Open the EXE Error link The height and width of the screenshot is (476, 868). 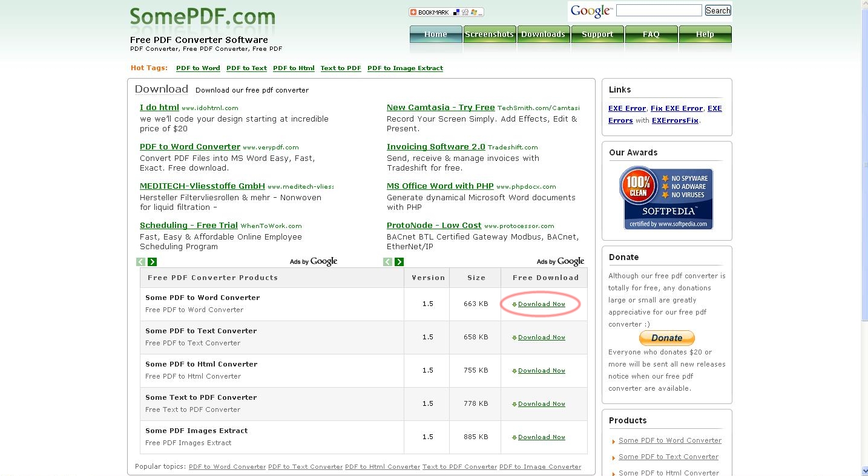(627, 108)
